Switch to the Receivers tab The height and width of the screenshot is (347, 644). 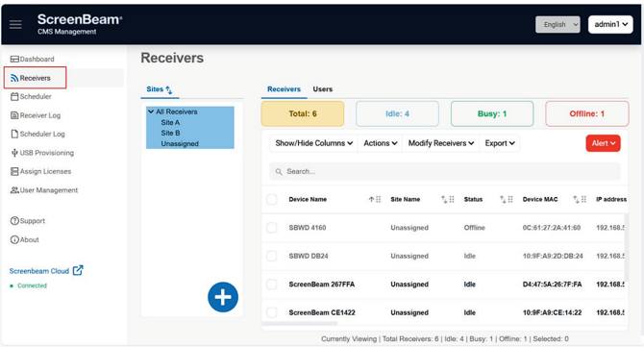click(x=284, y=89)
